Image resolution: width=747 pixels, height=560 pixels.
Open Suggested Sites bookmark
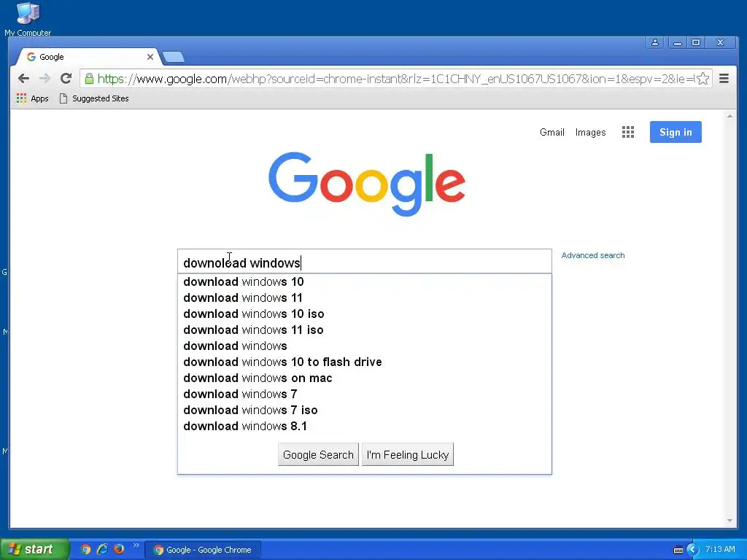click(x=94, y=98)
